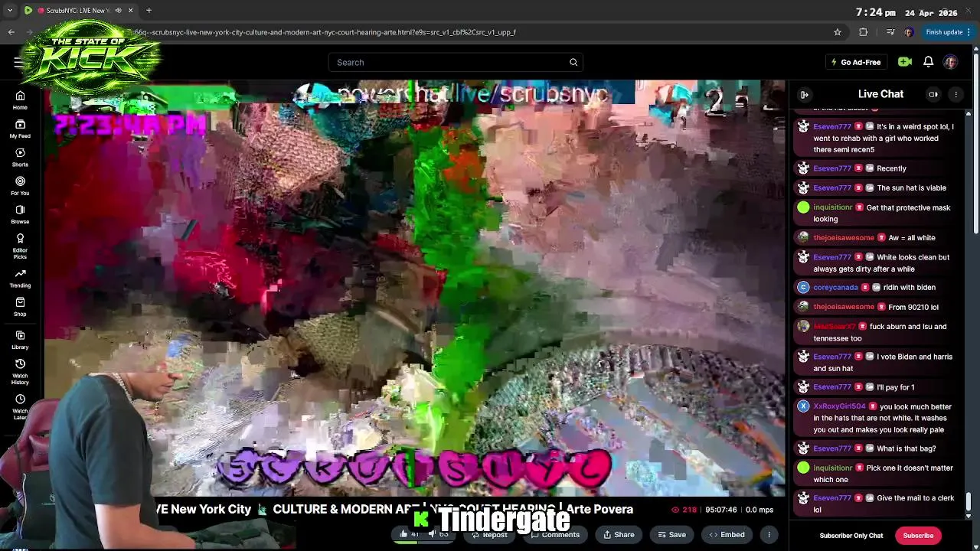Screen dimensions: 980x551
Task: Click the search magnifier icon
Action: tap(573, 62)
